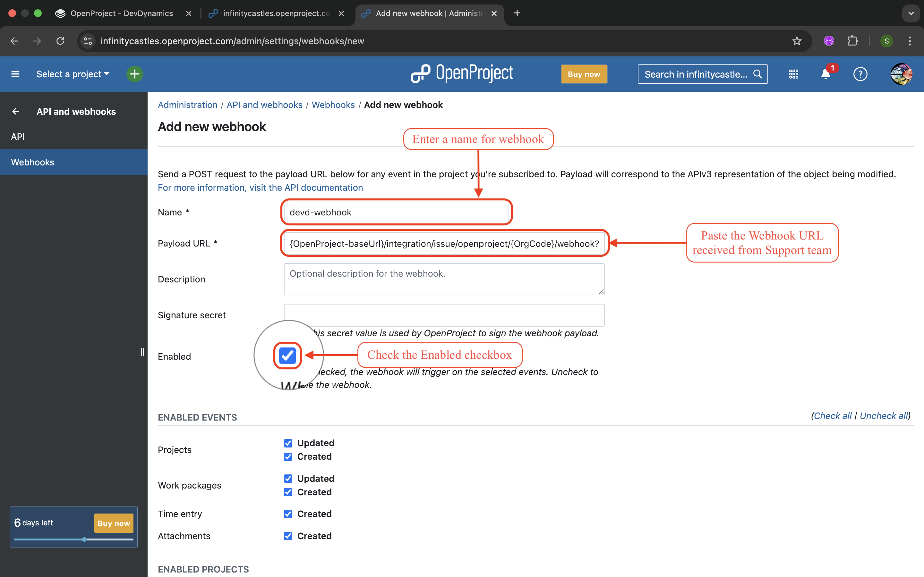Uncheck Work packages Created event

(x=288, y=492)
